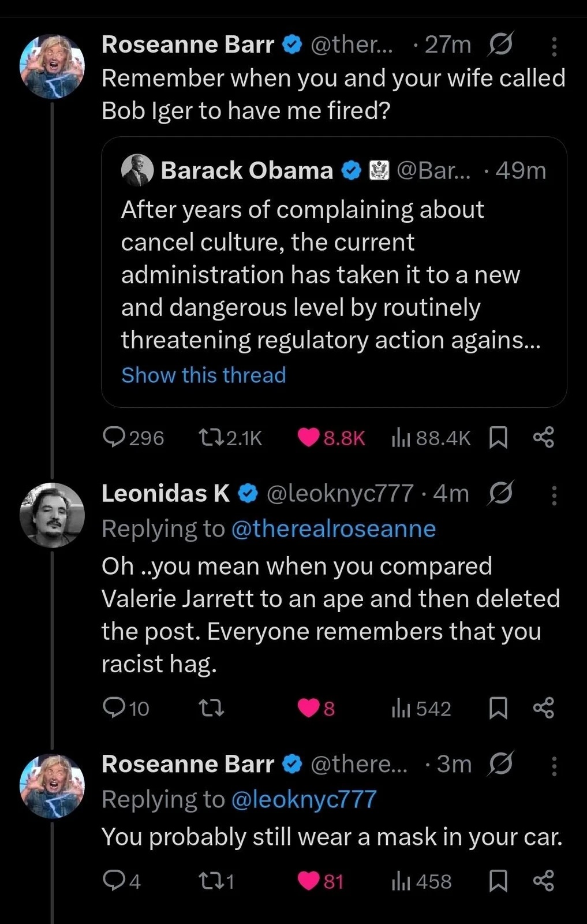
Task: Bookmark Roseanne's top post
Action: coord(498,438)
